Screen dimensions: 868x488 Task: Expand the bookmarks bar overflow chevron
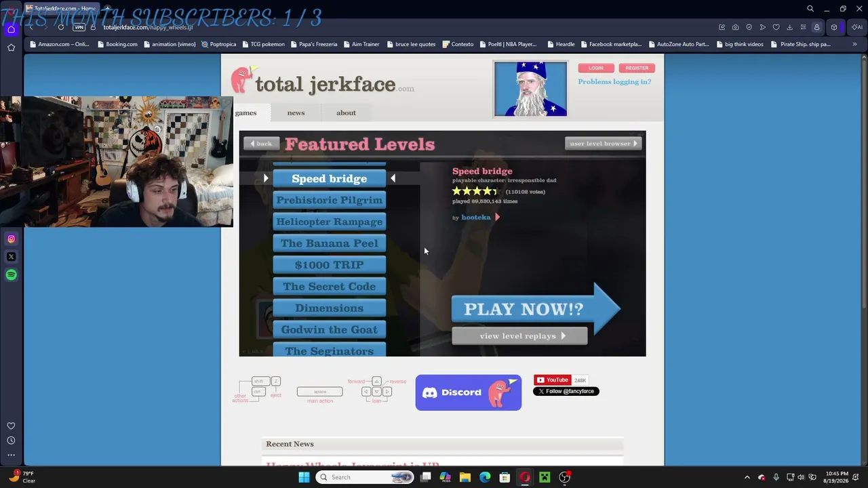point(854,44)
